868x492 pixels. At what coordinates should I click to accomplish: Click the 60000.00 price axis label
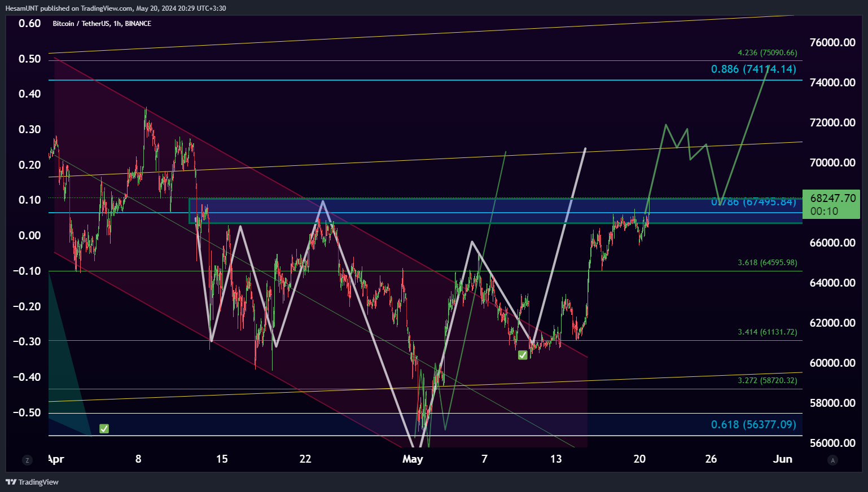click(832, 363)
